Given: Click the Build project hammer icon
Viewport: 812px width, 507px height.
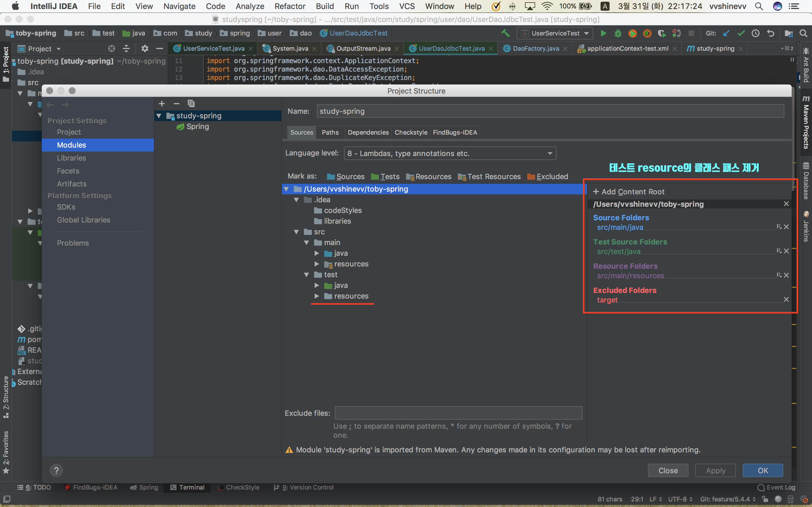Looking at the screenshot, I should point(505,33).
